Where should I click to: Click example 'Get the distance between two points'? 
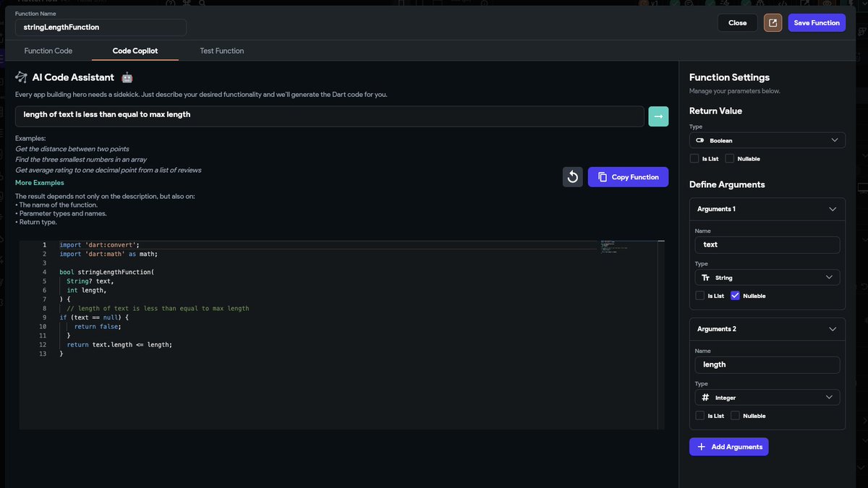click(x=72, y=149)
